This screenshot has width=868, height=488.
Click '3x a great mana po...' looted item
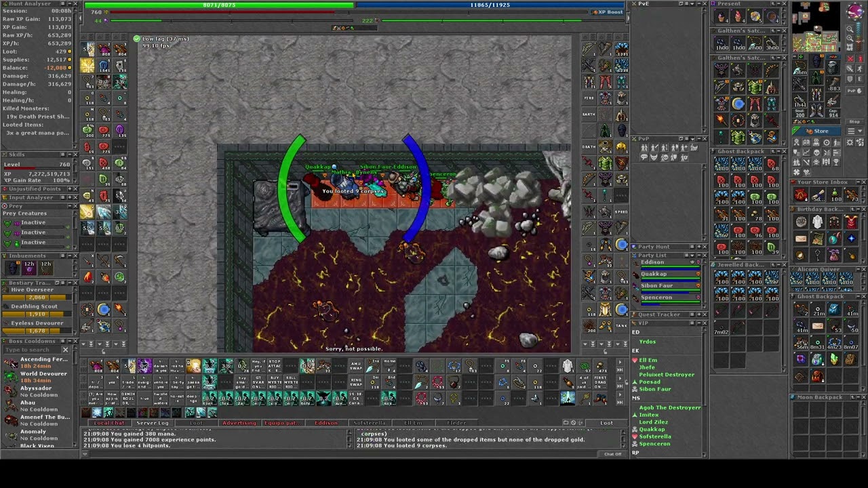click(x=37, y=133)
